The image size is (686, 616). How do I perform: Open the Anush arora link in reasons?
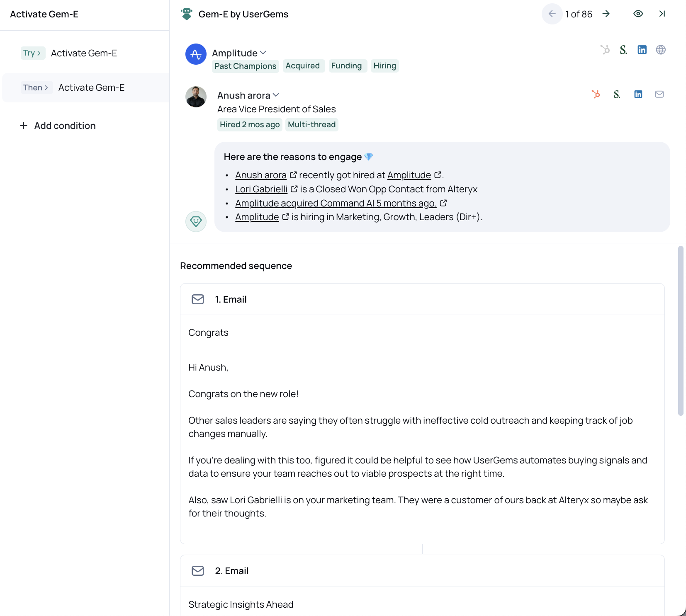click(261, 175)
